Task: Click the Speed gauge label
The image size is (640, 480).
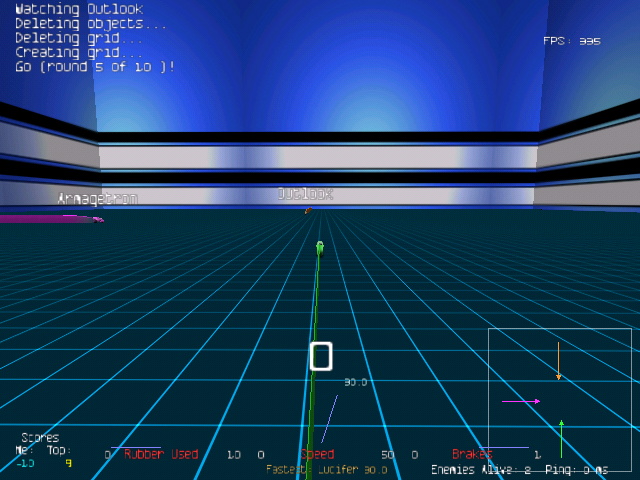Action: point(319,454)
